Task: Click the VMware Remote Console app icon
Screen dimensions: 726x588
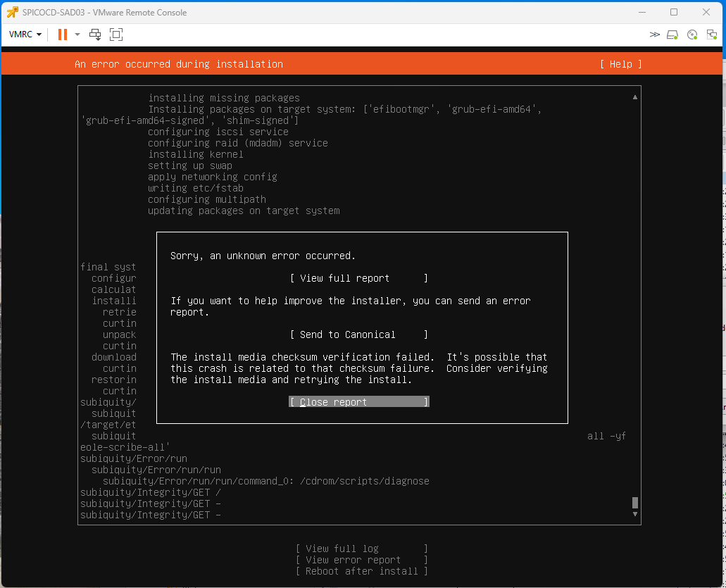Action: tap(12, 12)
